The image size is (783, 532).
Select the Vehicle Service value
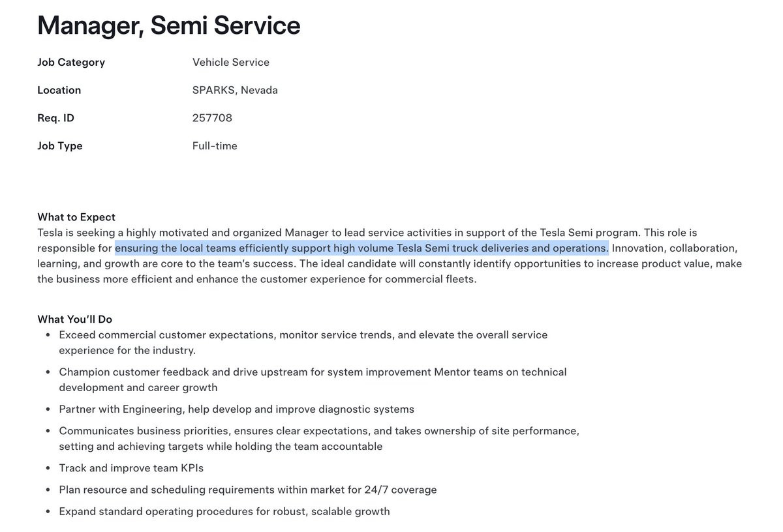231,63
